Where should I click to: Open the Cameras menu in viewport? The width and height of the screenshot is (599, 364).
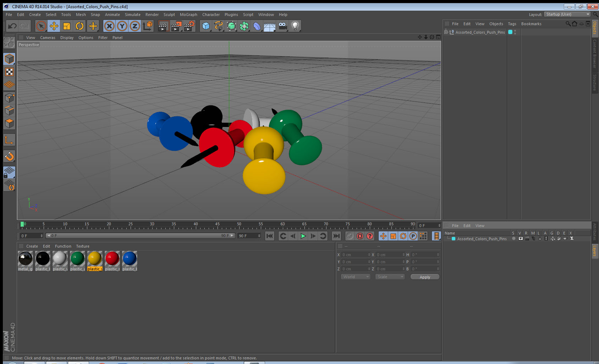(x=48, y=38)
